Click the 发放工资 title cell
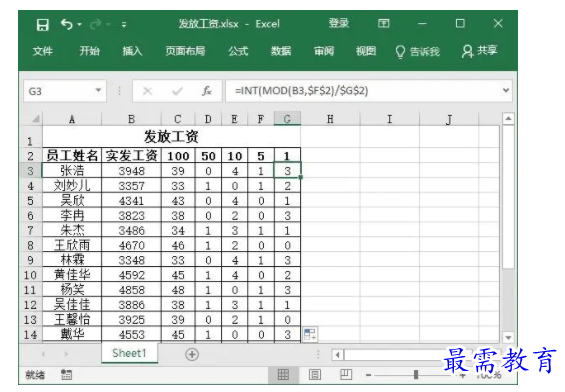 coord(172,137)
